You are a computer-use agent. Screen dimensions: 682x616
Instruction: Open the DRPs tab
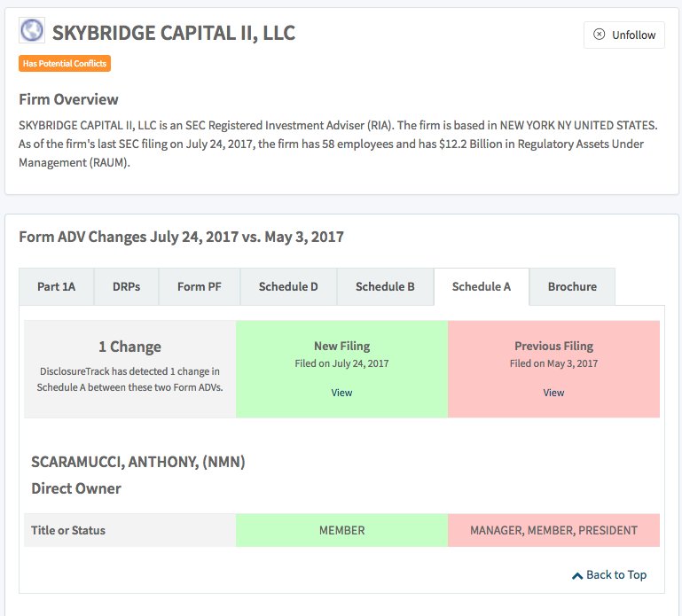tap(126, 287)
